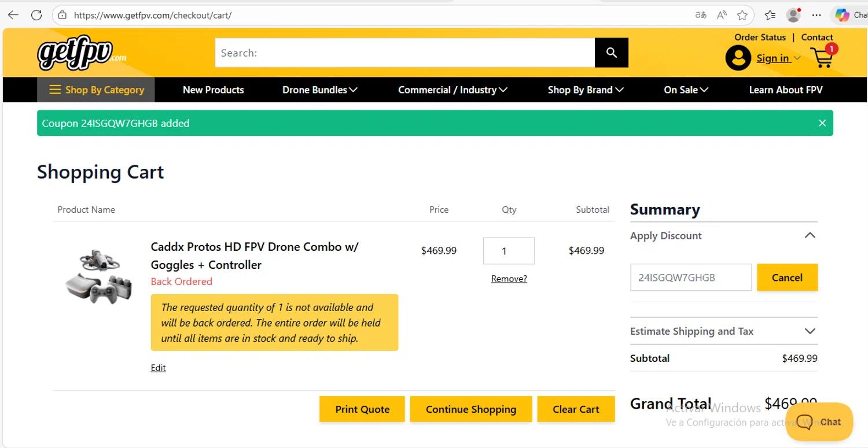This screenshot has height=448, width=868.
Task: Click Subtotal $469.99 value in Summary
Action: 800,358
